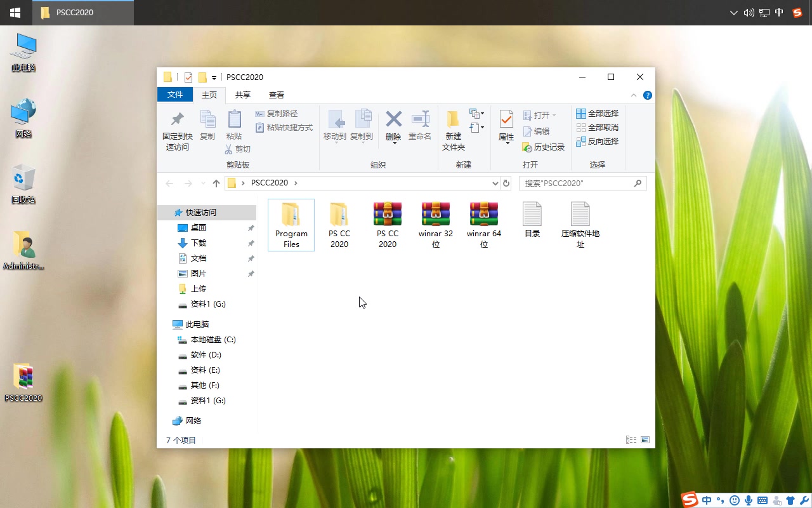Image resolution: width=812 pixels, height=508 pixels.
Task: Click Select all (全部选择)
Action: tap(597, 114)
